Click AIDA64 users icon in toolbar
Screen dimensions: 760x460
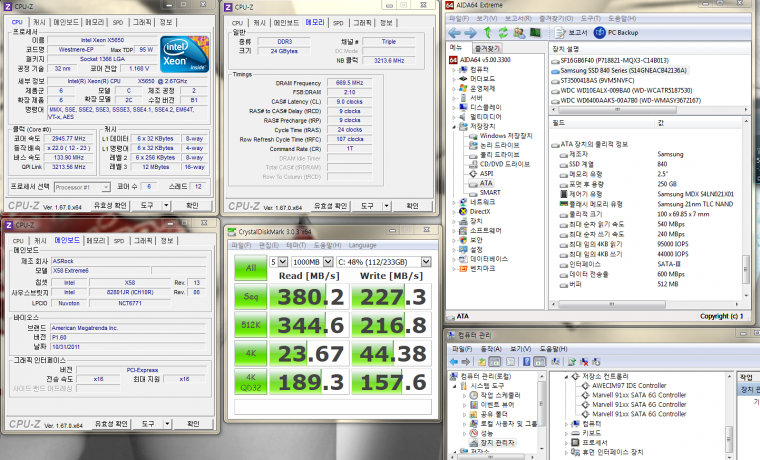(519, 32)
